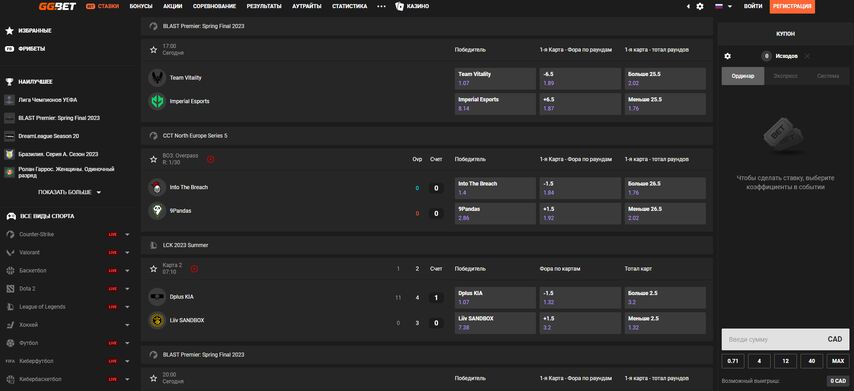Open the Фрибеты section
This screenshot has width=854, height=391.
click(x=25, y=48)
